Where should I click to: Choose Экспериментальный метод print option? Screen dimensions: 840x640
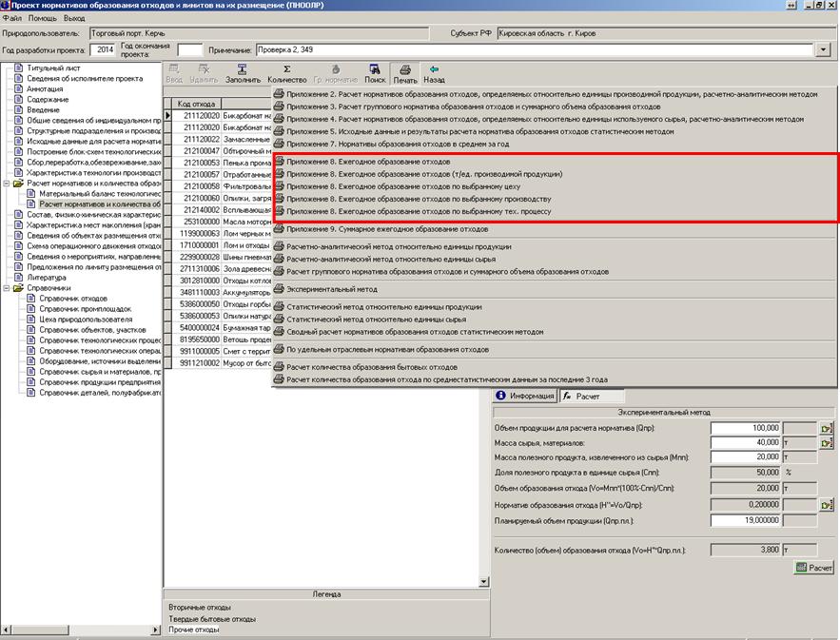[x=332, y=288]
